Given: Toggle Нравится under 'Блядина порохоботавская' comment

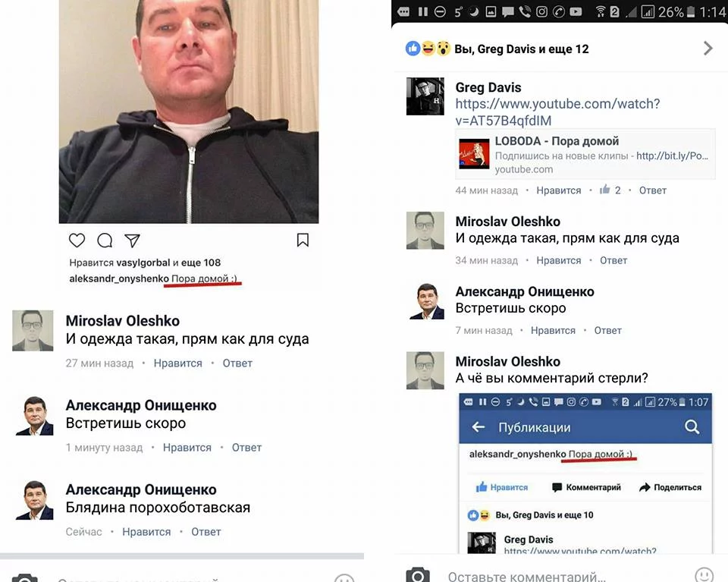Looking at the screenshot, I should coord(146,532).
